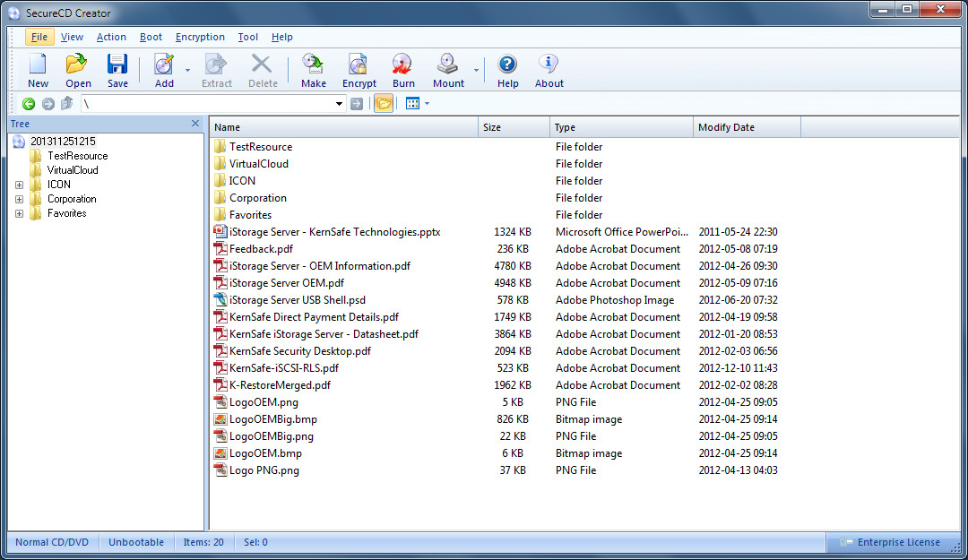
Task: Click the Add files icon
Action: coord(164,65)
